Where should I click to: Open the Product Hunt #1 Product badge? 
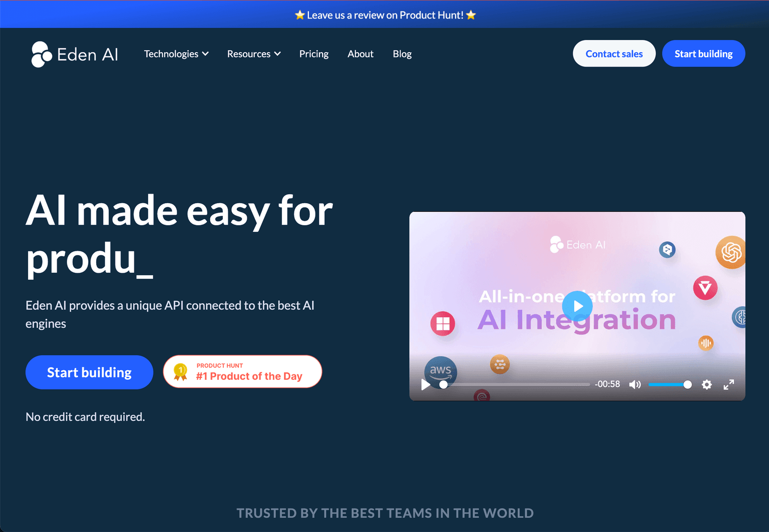(x=242, y=371)
